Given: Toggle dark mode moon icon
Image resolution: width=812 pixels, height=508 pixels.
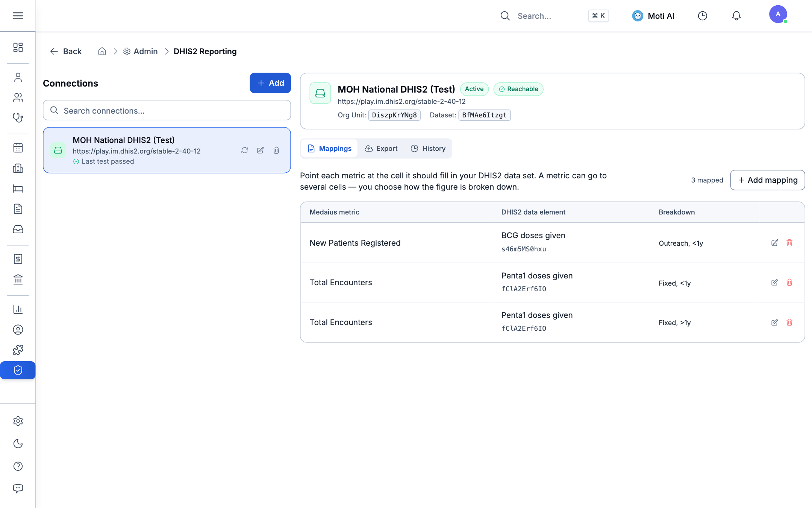Looking at the screenshot, I should click(x=18, y=444).
